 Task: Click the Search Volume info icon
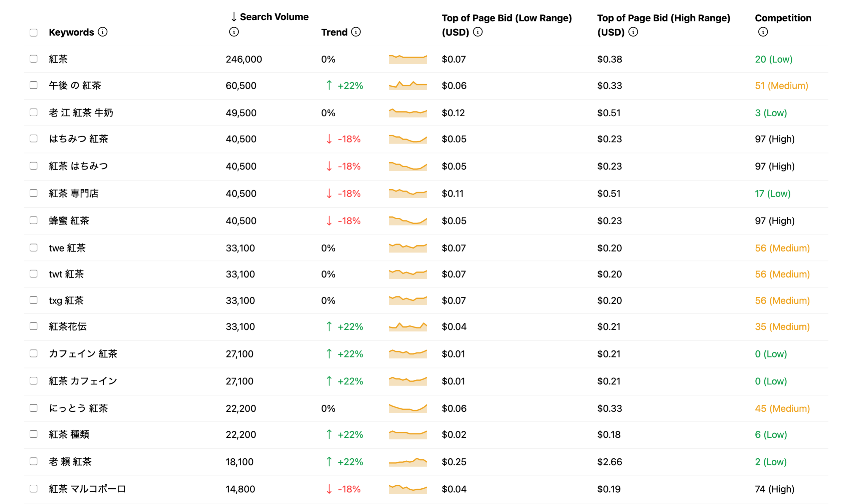pyautogui.click(x=234, y=32)
